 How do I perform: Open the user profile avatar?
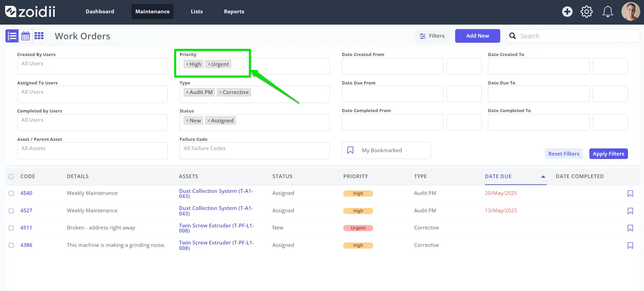(x=631, y=12)
